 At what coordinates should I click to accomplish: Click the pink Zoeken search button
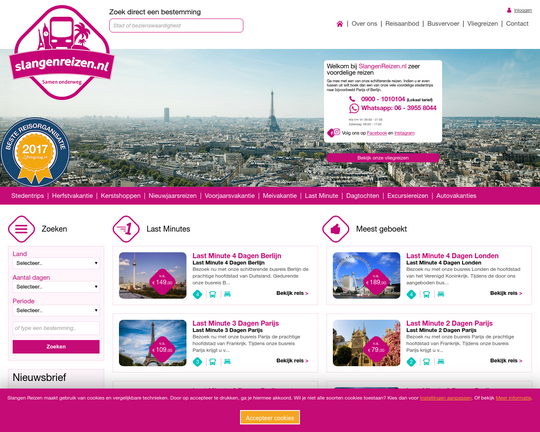[56, 347]
